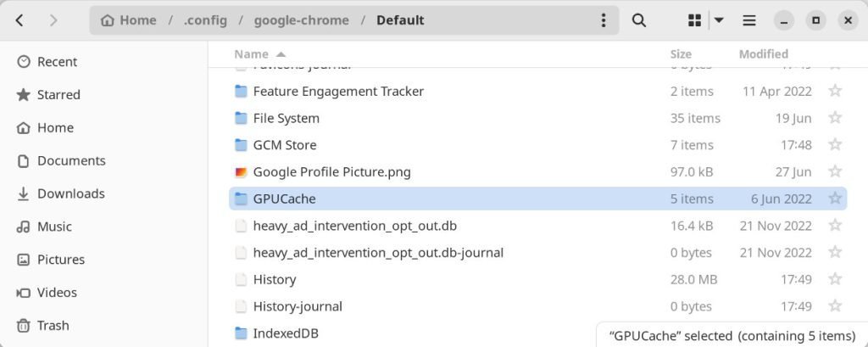The width and height of the screenshot is (868, 347).
Task: Click the IndexedDB folder icon
Action: tap(241, 333)
